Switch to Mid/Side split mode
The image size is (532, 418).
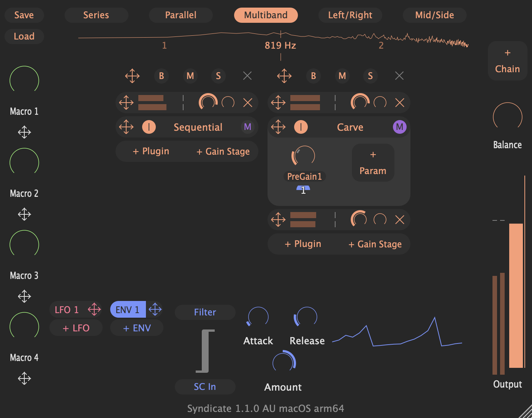point(434,15)
